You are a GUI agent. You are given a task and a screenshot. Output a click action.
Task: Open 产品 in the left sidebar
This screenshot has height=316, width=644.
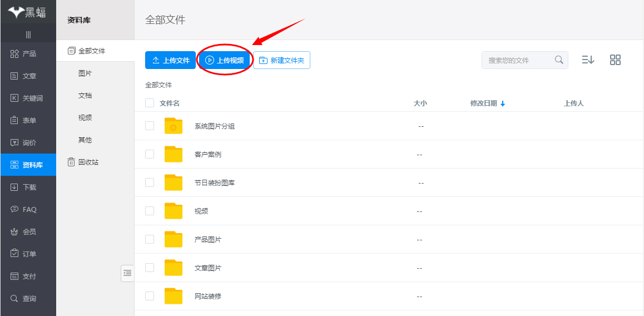tap(28, 54)
